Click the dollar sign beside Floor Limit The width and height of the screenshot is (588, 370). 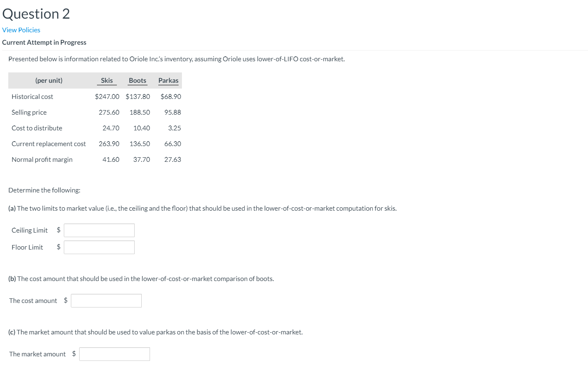(58, 247)
